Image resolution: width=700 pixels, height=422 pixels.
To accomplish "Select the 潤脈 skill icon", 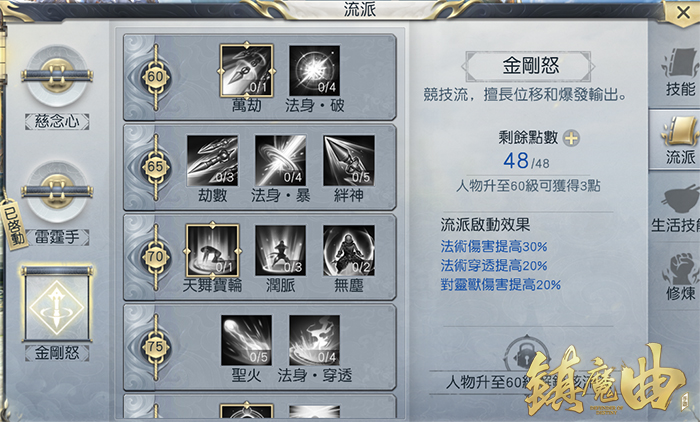I will pyautogui.click(x=280, y=250).
